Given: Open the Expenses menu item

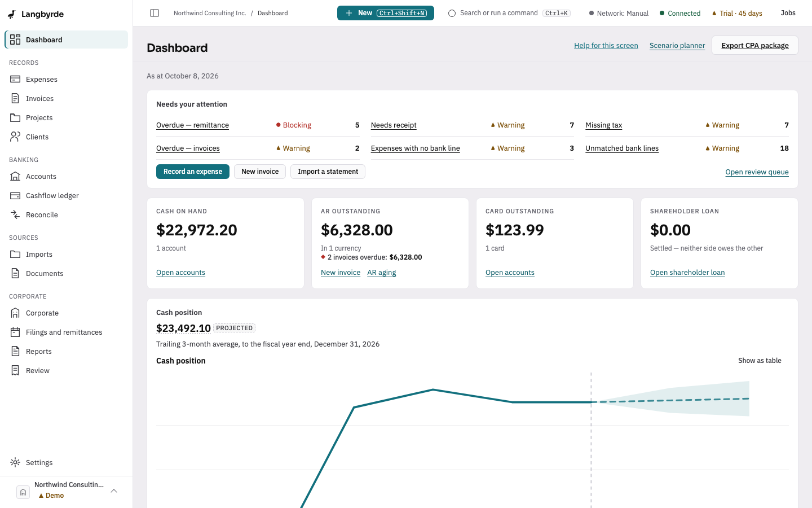Looking at the screenshot, I should (x=66, y=79).
